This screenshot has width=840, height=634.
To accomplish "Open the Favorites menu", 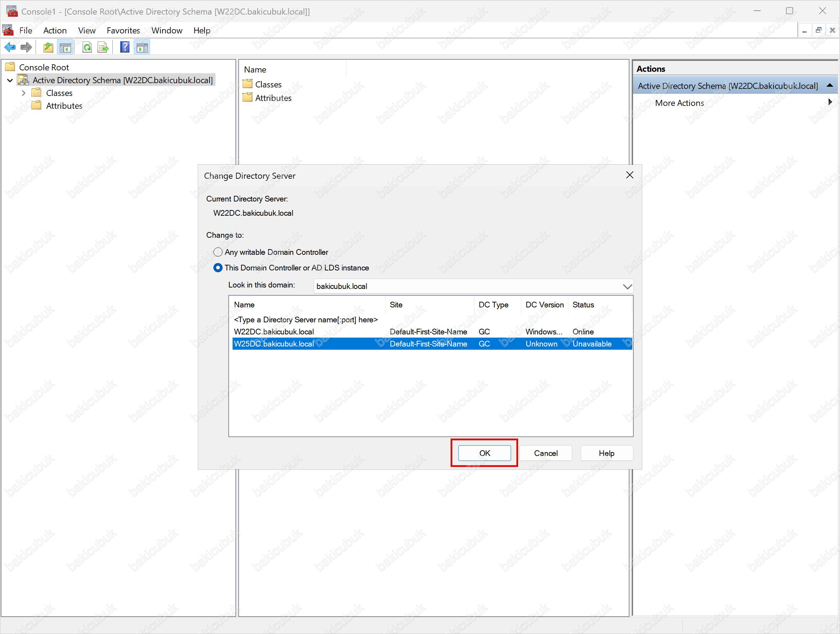I will [123, 30].
